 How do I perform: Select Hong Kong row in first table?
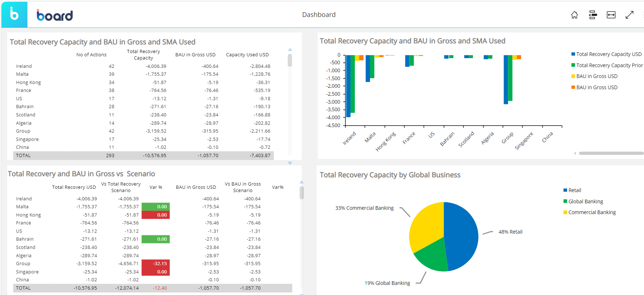[143, 82]
